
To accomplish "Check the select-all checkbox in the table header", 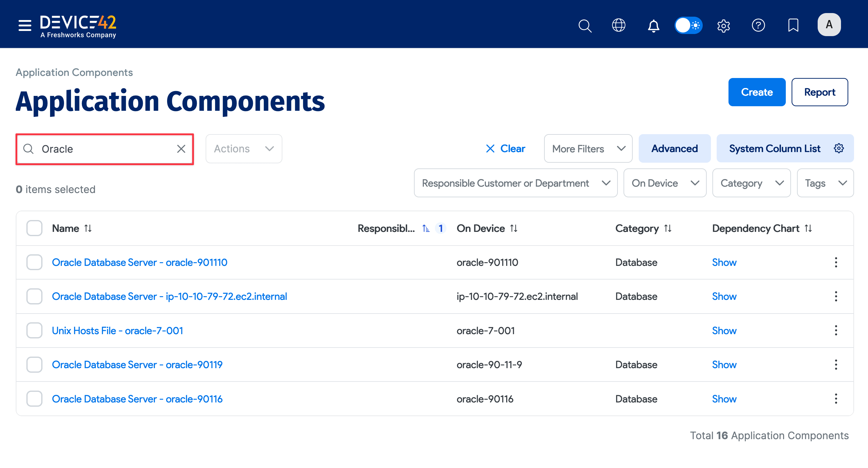I will coord(34,228).
